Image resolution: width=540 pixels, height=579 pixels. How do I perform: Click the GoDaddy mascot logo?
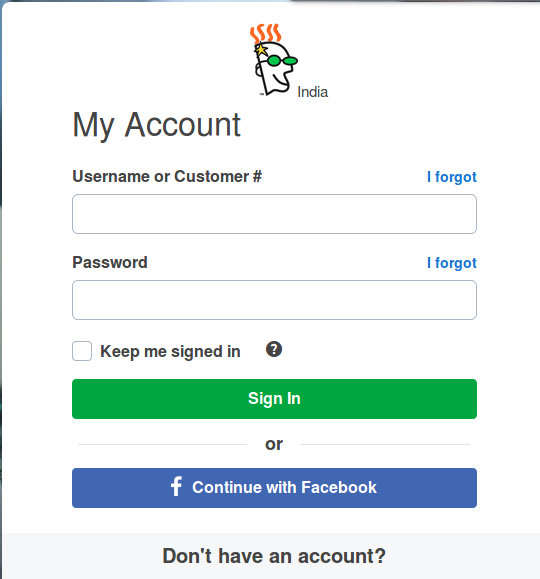[x=274, y=60]
